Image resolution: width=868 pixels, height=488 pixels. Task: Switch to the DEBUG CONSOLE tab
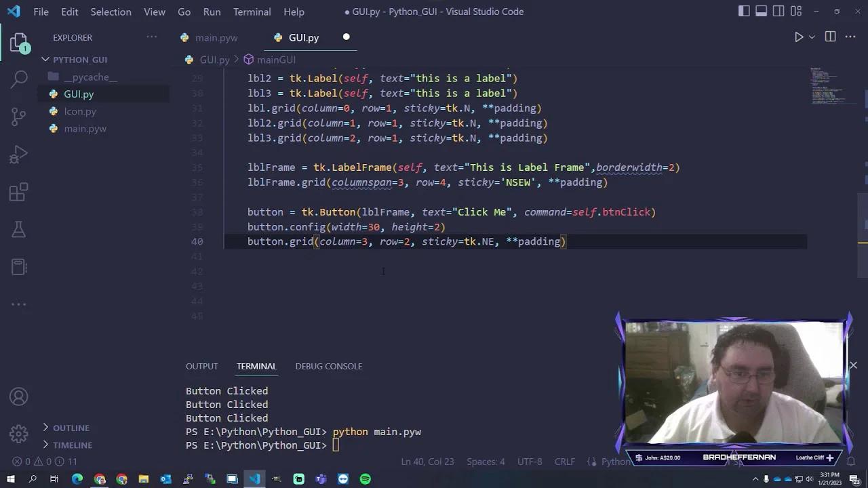click(x=329, y=366)
